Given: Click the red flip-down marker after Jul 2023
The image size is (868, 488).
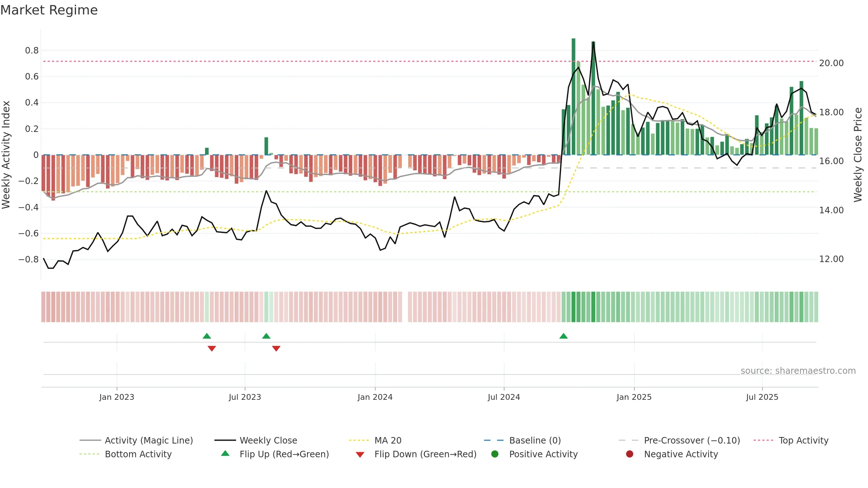Looking at the screenshot, I should [x=276, y=348].
